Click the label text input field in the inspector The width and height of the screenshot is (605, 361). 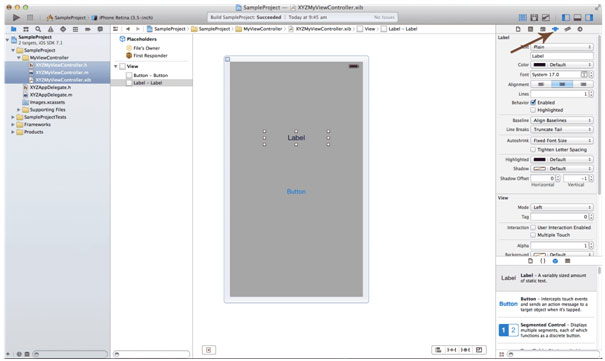point(562,56)
